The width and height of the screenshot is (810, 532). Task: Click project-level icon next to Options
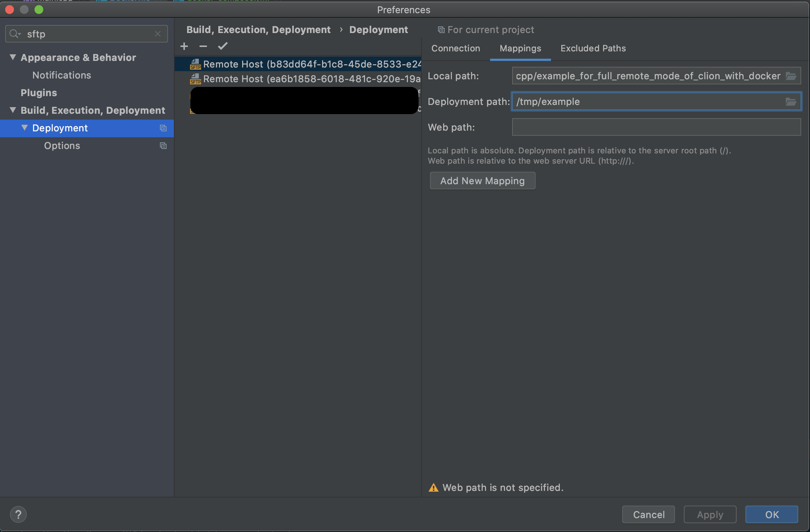[163, 146]
